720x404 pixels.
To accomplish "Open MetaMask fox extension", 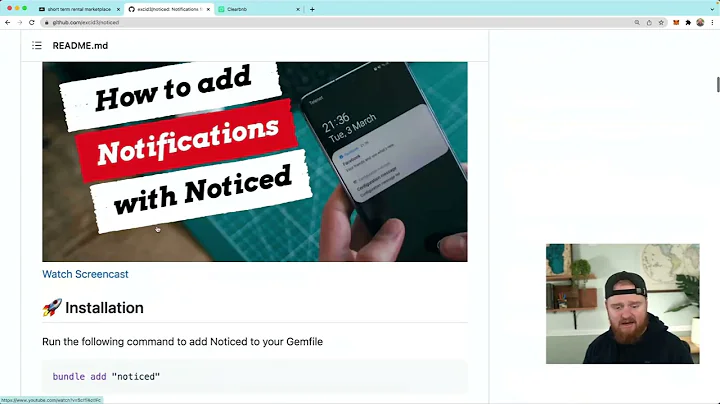I will [676, 22].
